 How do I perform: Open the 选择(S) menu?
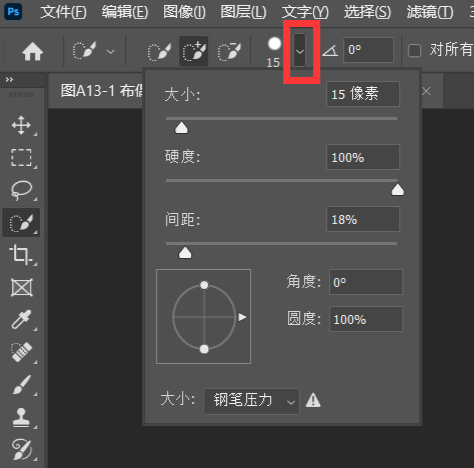pyautogui.click(x=367, y=12)
